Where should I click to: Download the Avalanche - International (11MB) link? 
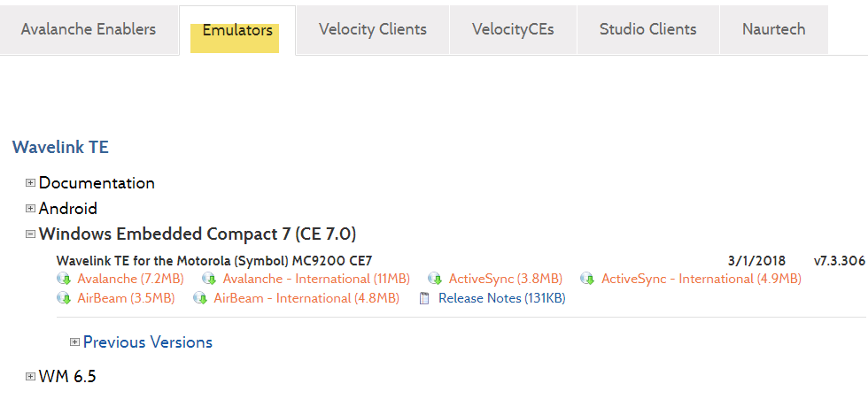(316, 279)
